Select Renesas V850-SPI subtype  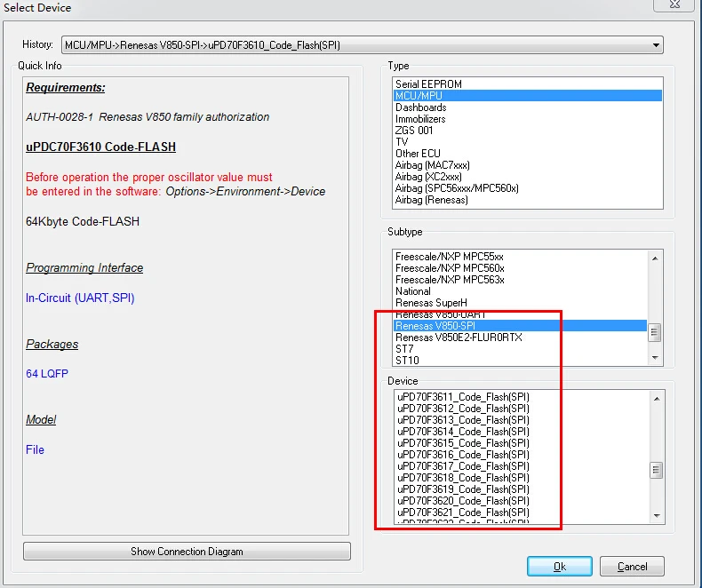pyautogui.click(x=520, y=326)
